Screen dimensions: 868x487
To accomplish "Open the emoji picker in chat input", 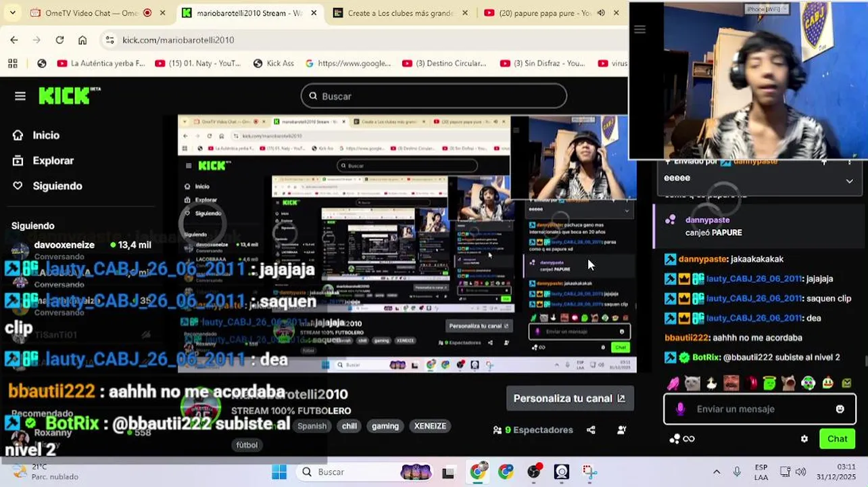I will pyautogui.click(x=840, y=409).
